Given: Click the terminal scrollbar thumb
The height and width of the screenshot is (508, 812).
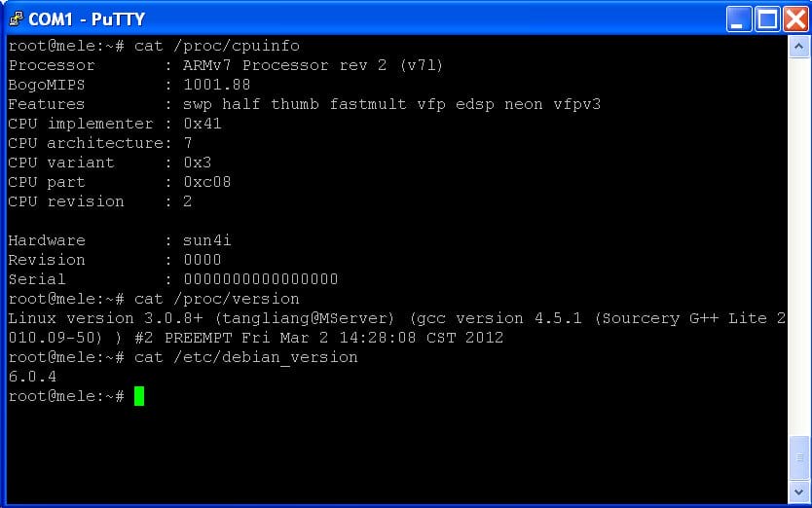Looking at the screenshot, I should (798, 457).
